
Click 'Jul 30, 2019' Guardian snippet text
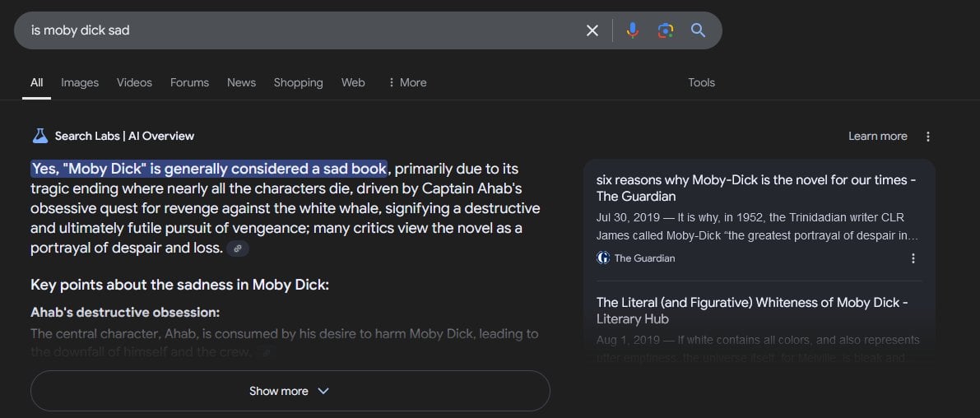(758, 227)
